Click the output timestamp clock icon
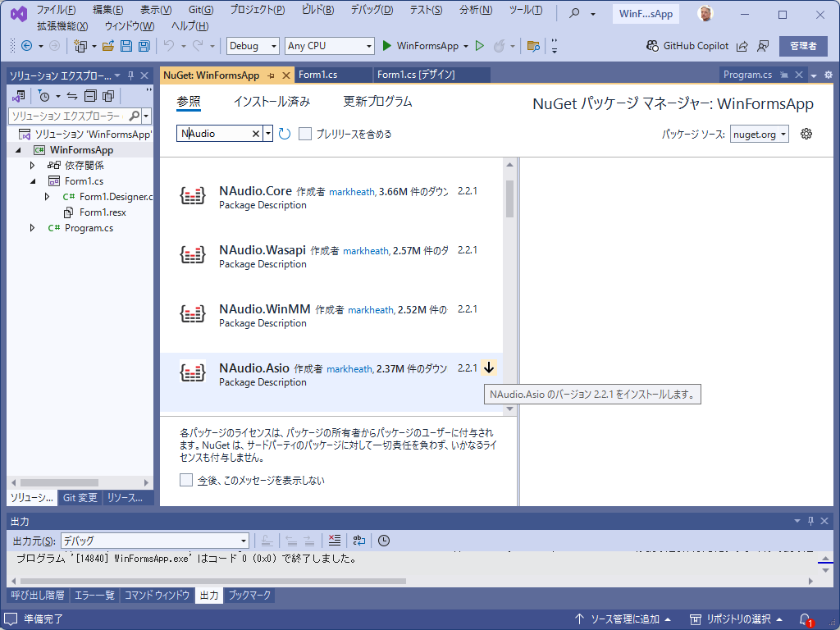The height and width of the screenshot is (630, 840). (x=384, y=541)
